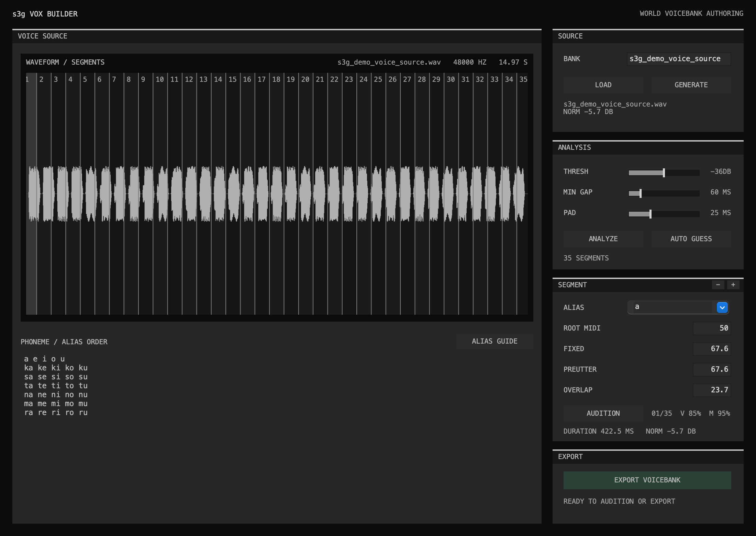Adjust the THRESH slider
The image size is (756, 536).
click(x=664, y=172)
